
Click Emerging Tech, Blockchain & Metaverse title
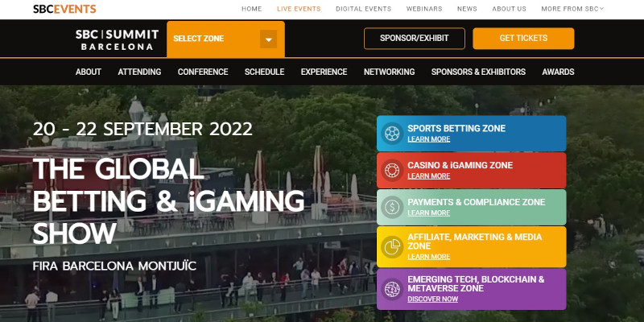[476, 284]
